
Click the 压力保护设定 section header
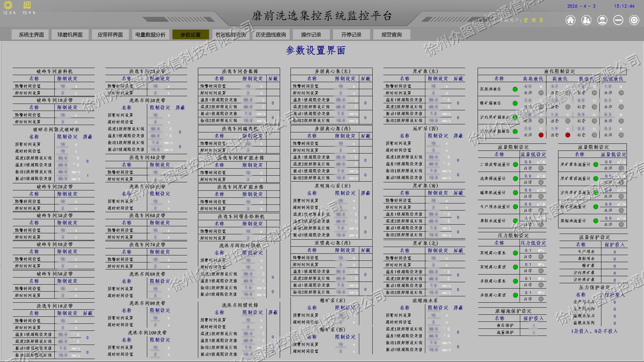(594, 288)
